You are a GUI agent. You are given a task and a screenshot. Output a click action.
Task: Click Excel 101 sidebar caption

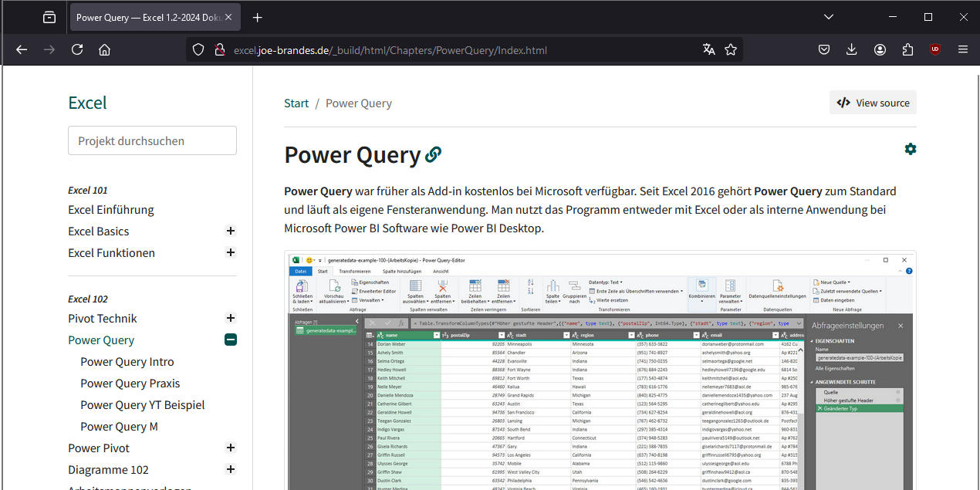[x=88, y=190]
